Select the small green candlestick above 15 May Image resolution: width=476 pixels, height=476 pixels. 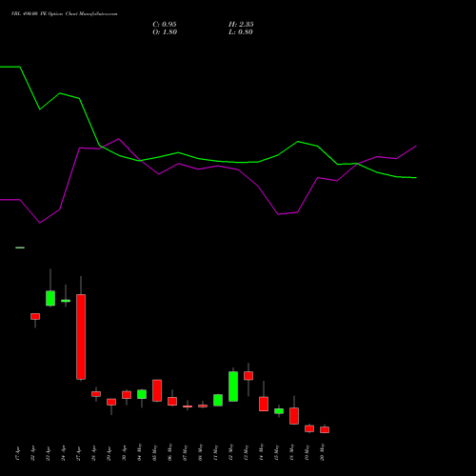[x=279, y=411]
